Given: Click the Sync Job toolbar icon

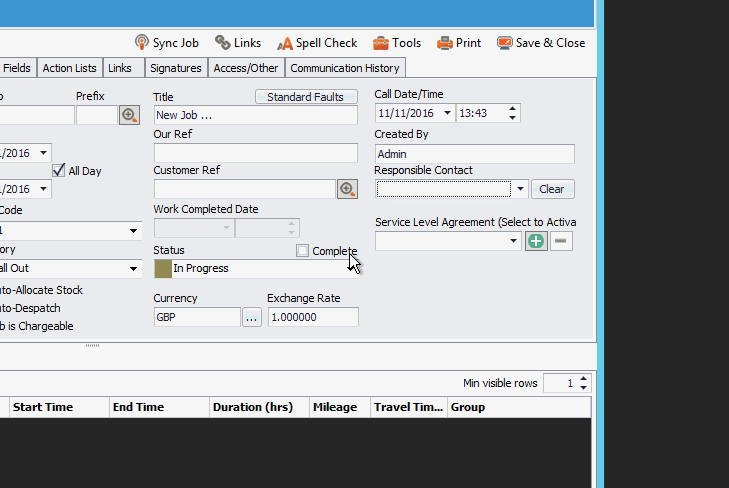Looking at the screenshot, I should tap(142, 42).
